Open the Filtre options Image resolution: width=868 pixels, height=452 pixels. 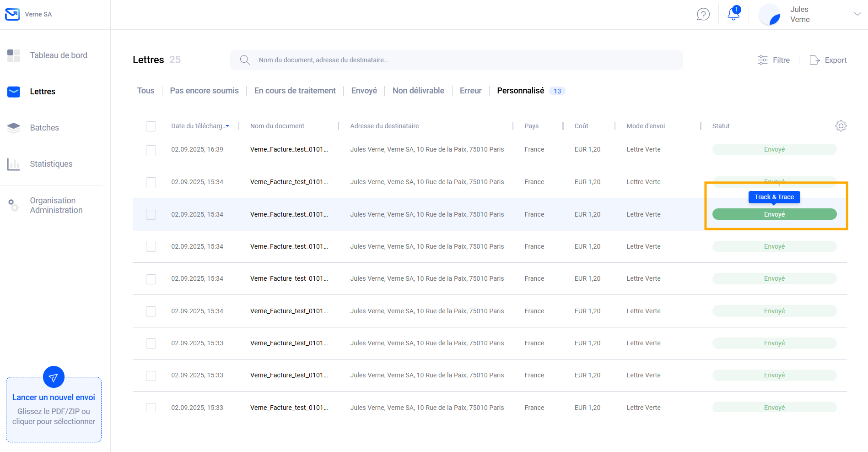pos(774,60)
